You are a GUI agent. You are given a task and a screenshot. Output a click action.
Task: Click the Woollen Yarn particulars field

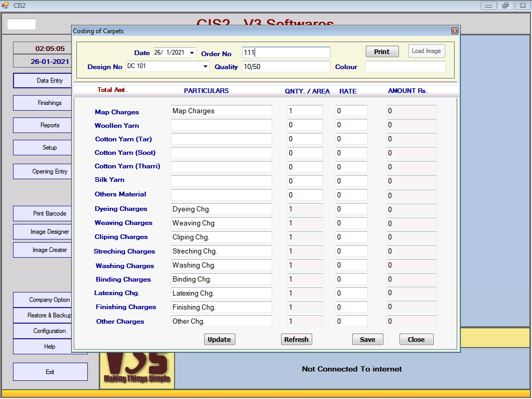pos(221,125)
